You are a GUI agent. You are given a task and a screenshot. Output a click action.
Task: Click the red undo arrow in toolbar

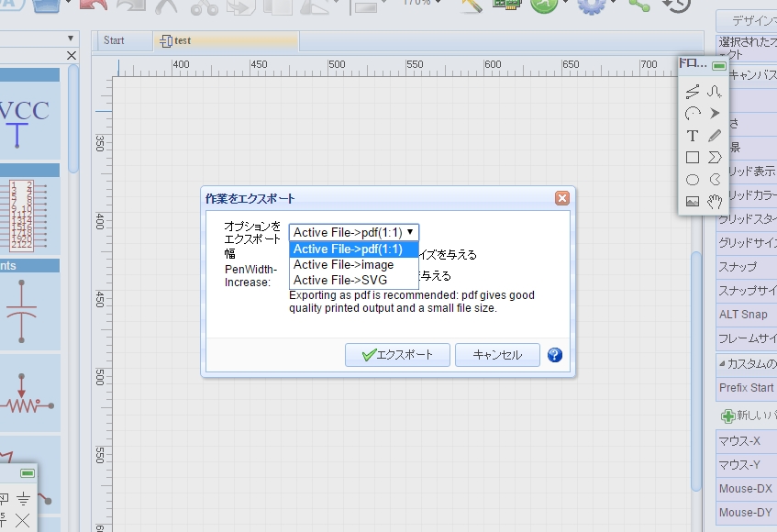[93, 5]
